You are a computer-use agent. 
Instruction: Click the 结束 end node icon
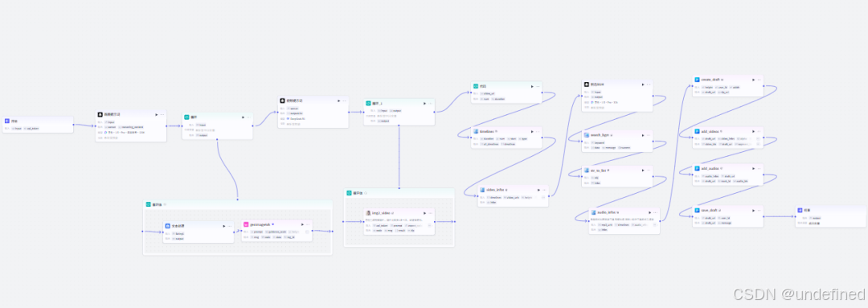pyautogui.click(x=800, y=211)
